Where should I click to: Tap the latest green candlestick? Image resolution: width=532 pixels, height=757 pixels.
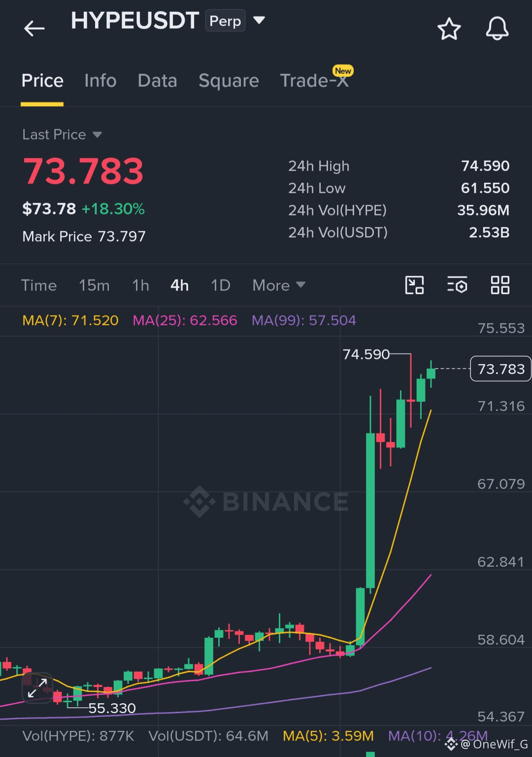(431, 373)
